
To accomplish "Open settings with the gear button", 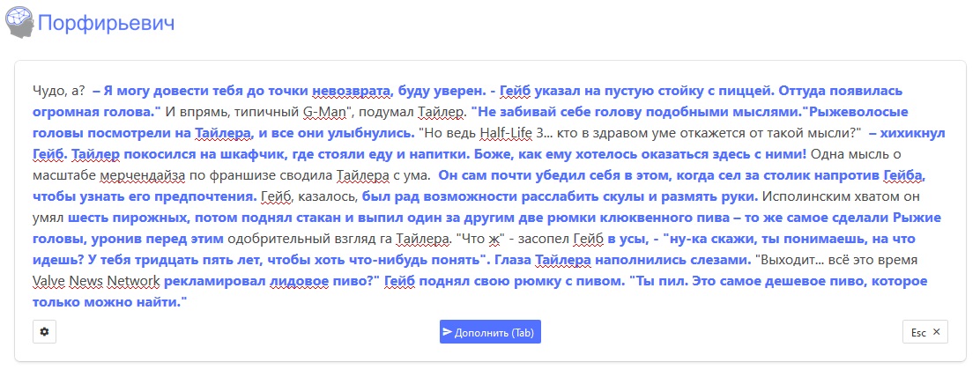I will (x=44, y=332).
